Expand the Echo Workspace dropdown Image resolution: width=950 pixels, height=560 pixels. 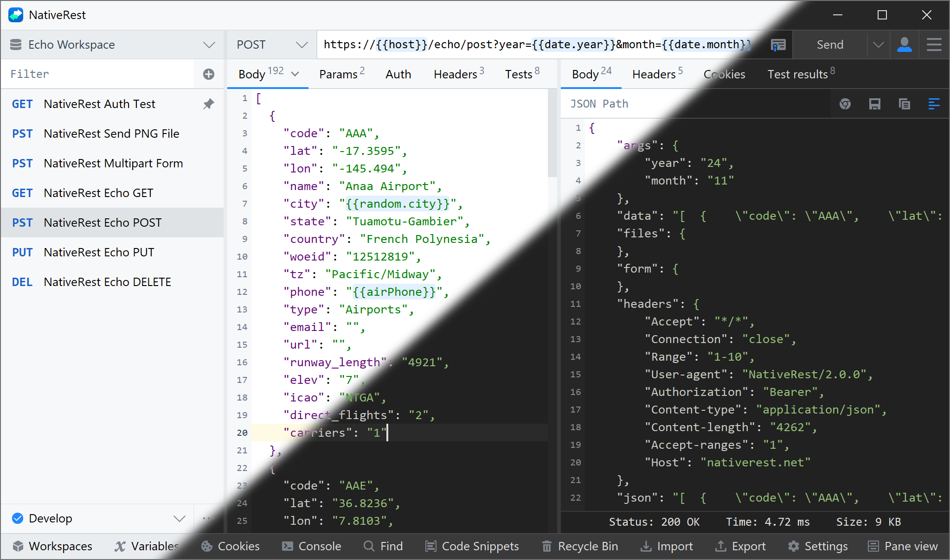209,45
